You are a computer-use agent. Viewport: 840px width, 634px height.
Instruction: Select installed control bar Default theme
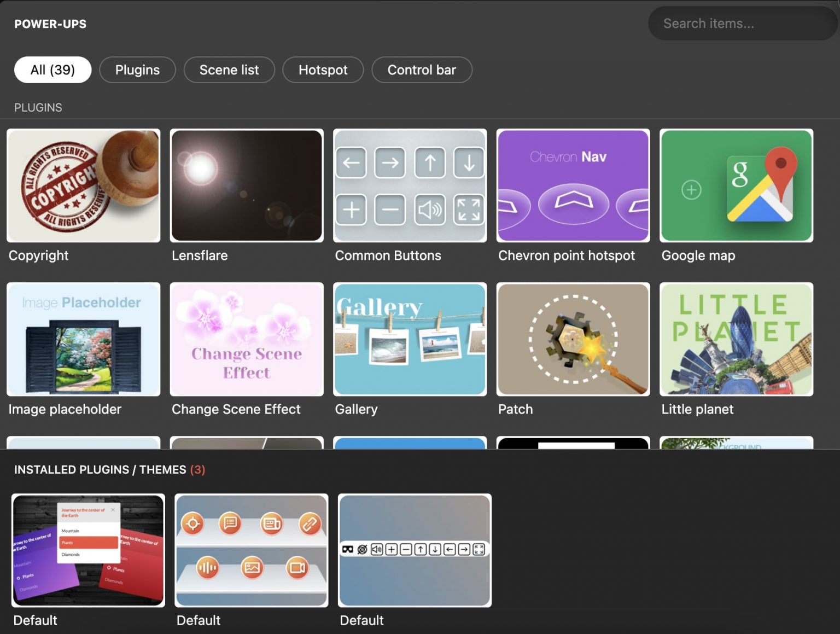pyautogui.click(x=415, y=550)
